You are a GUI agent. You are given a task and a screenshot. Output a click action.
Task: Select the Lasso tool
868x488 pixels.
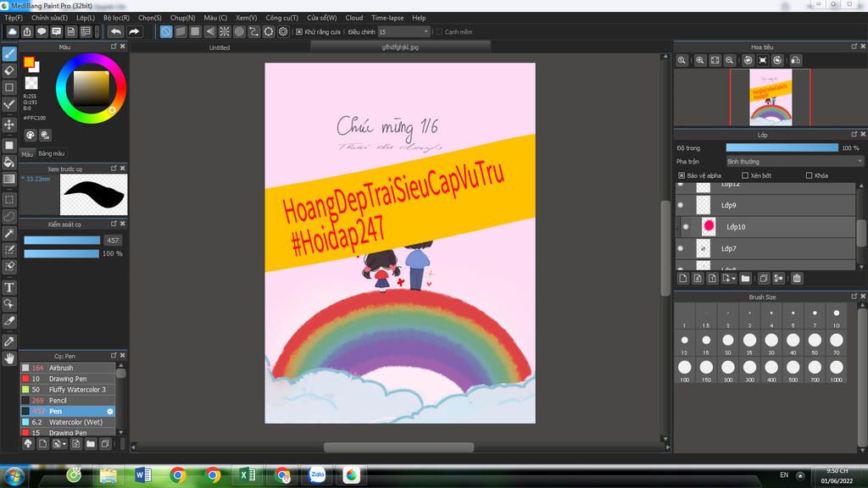[x=9, y=216]
